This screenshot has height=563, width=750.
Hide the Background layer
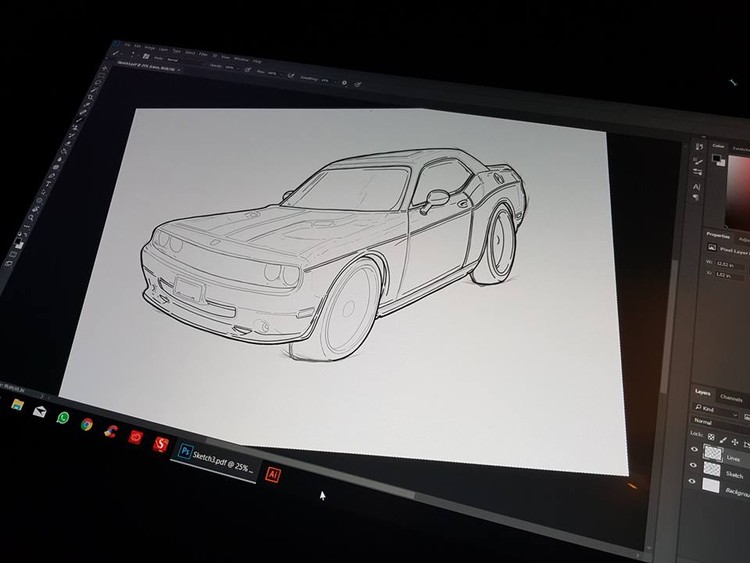tap(692, 481)
